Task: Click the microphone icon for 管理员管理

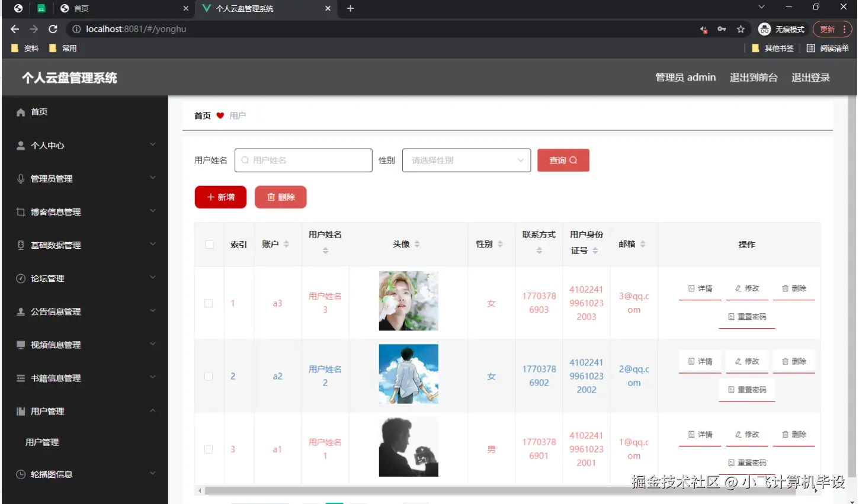Action: [21, 179]
